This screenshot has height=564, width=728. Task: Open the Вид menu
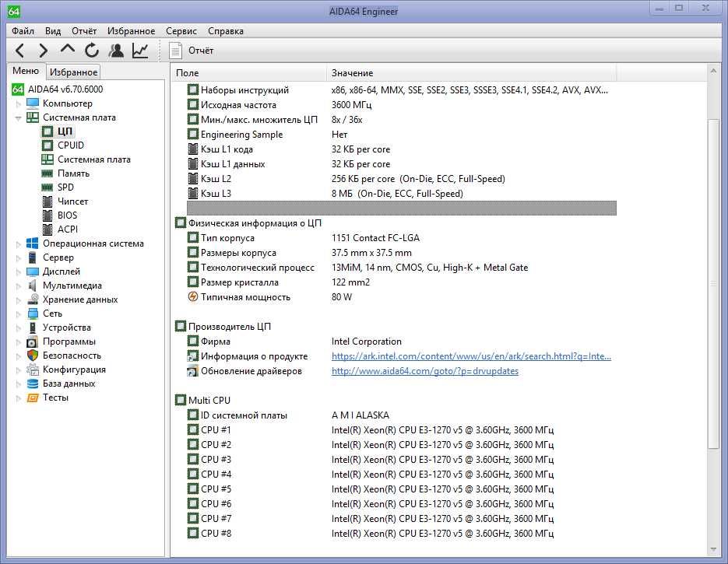point(53,30)
